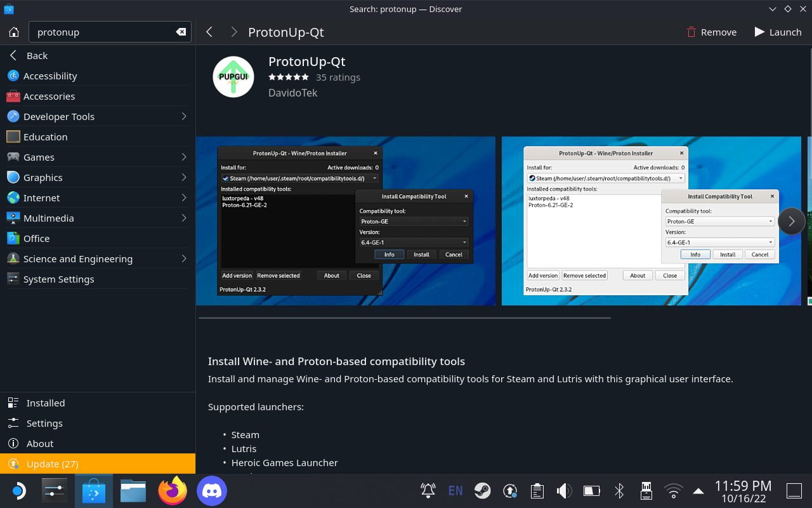Open Bluetooth settings in system tray

[x=620, y=491]
